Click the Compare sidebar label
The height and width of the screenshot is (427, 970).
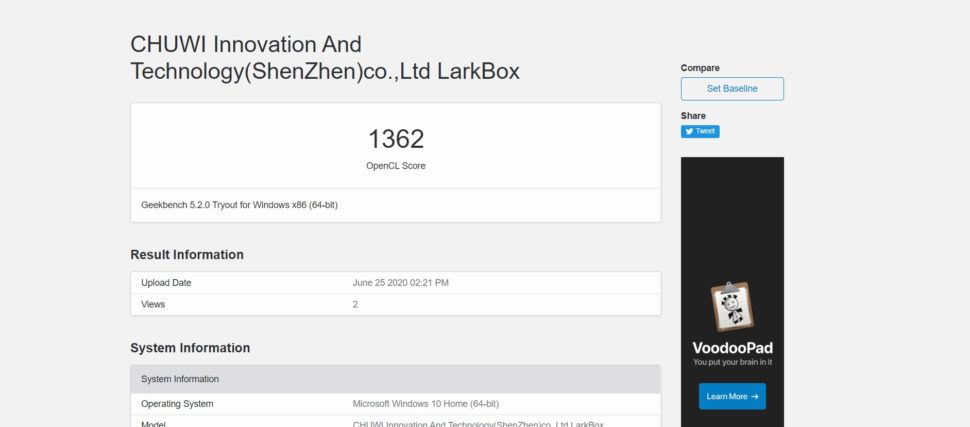[700, 68]
